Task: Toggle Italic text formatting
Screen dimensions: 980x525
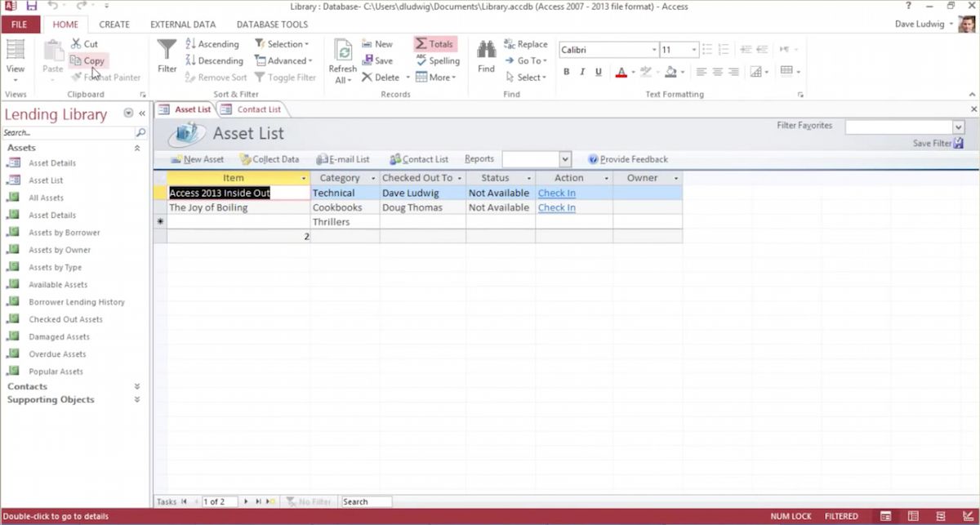Action: tap(582, 72)
